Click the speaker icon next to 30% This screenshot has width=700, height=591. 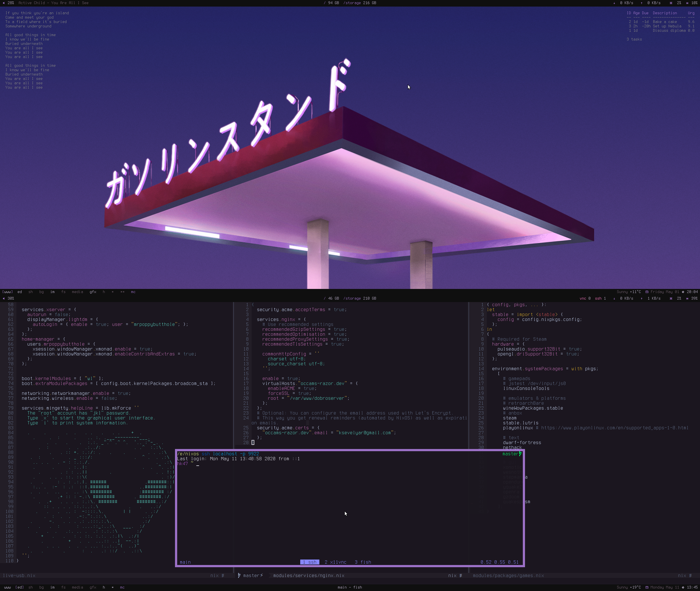point(4,298)
